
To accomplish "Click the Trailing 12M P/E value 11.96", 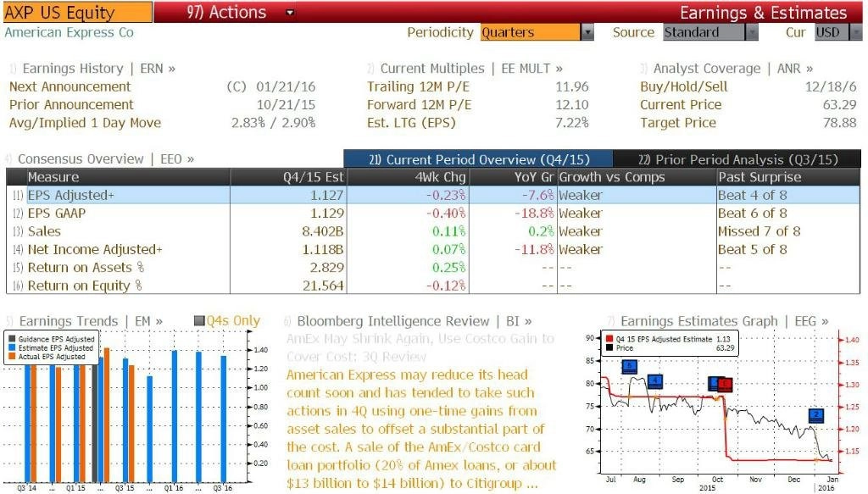I will [572, 86].
